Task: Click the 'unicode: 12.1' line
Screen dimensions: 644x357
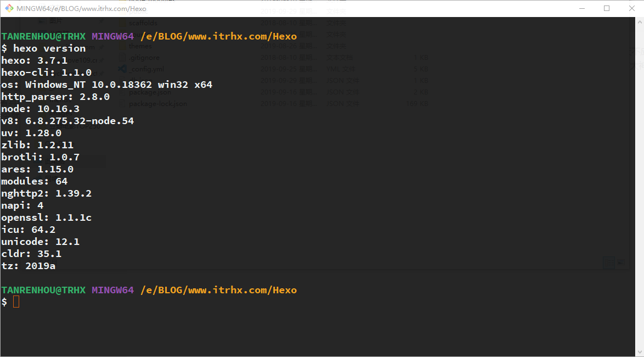Action: (40, 242)
